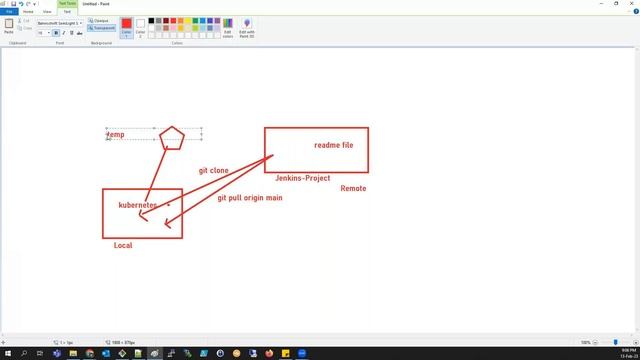Redo the action in the quick access toolbar

[x=28, y=4]
